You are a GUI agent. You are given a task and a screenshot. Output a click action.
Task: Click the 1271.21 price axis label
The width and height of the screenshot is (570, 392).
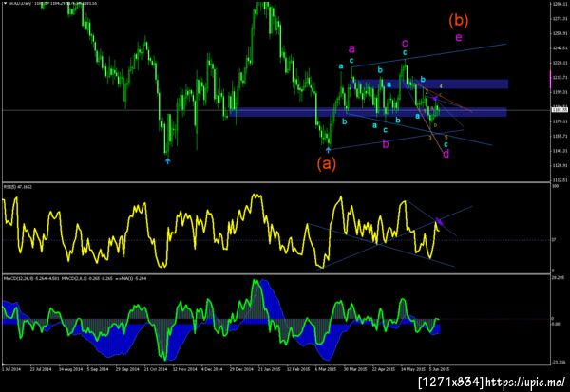click(x=560, y=19)
